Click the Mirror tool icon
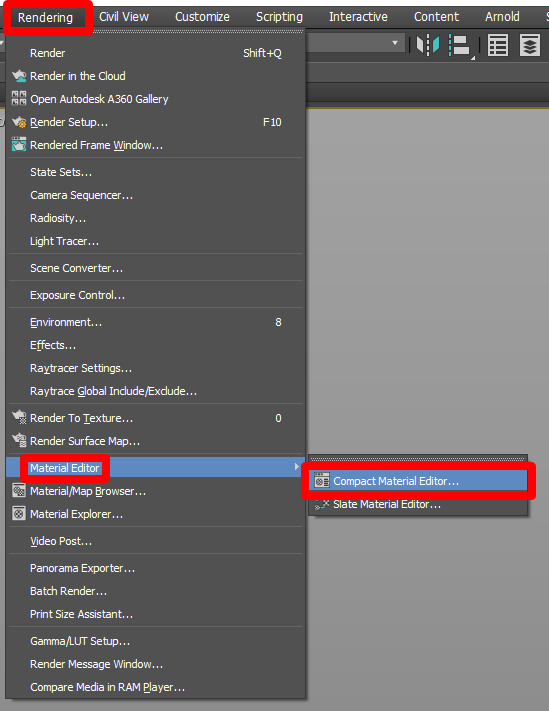The image size is (549, 711). pyautogui.click(x=428, y=45)
